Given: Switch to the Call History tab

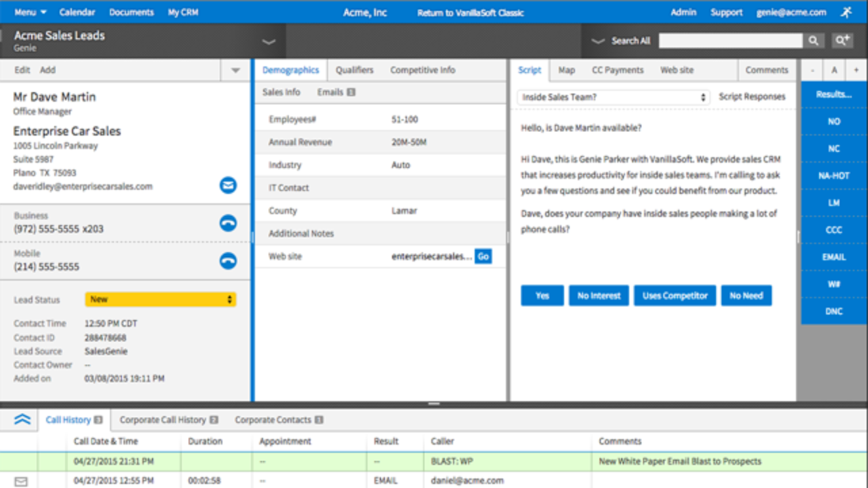Looking at the screenshot, I should (x=74, y=420).
